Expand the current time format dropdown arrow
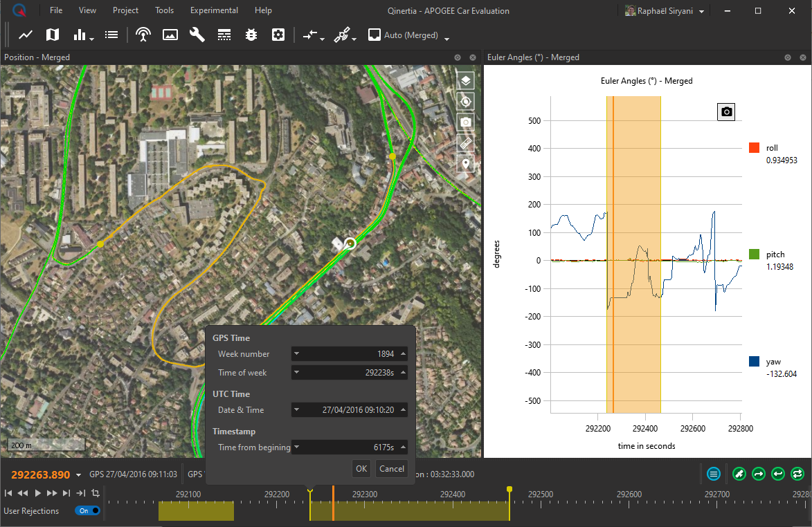The width and height of the screenshot is (812, 527). (x=78, y=475)
